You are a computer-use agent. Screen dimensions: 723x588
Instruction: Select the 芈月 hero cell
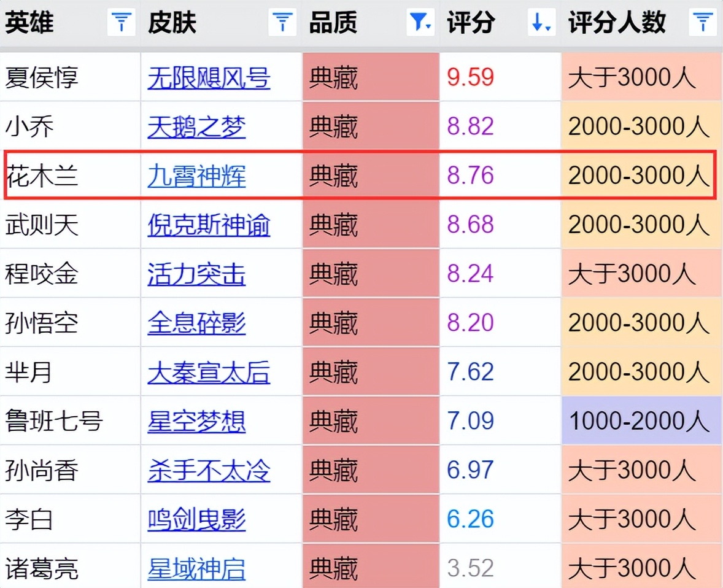click(x=70, y=371)
